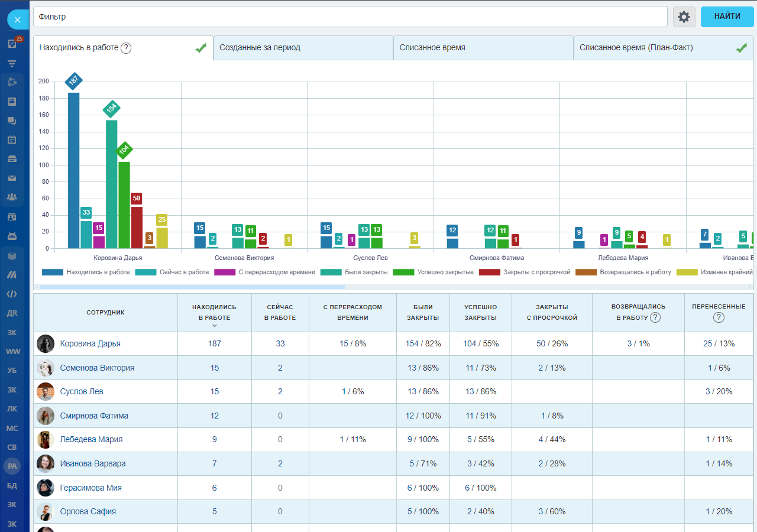Click the filter funnel icon in sidebar
This screenshot has height=532, width=757.
[12, 63]
